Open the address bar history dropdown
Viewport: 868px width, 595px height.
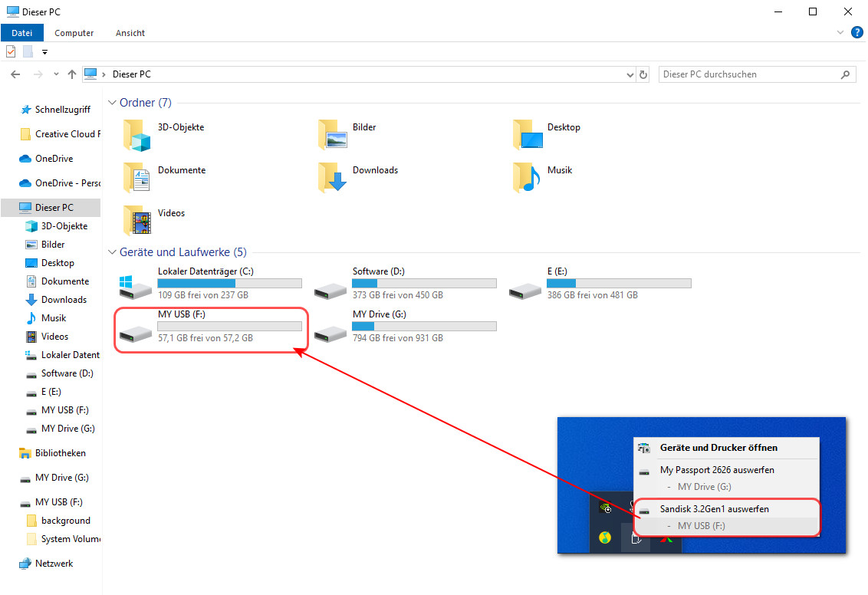(630, 74)
